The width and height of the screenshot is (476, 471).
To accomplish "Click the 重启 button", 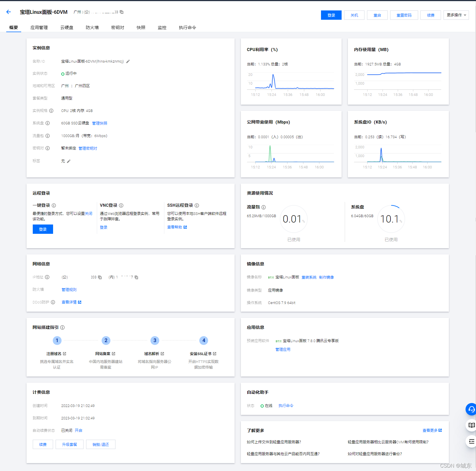I will [x=377, y=15].
